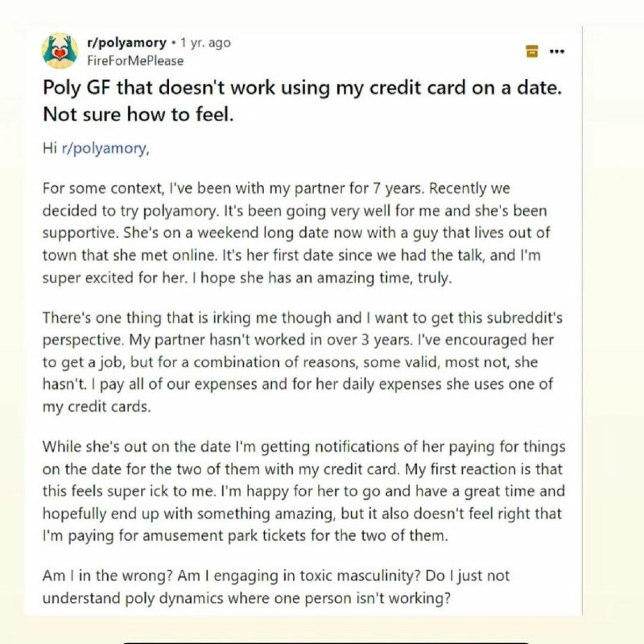The height and width of the screenshot is (644, 644).
Task: Click the text 'my credit cards.' ending that paragraph
Action: tap(97, 407)
